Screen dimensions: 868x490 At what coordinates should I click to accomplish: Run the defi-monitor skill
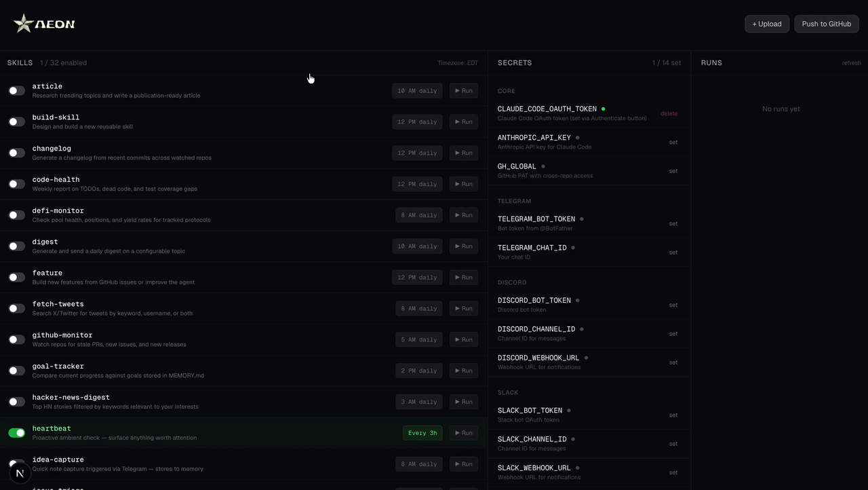click(x=463, y=214)
